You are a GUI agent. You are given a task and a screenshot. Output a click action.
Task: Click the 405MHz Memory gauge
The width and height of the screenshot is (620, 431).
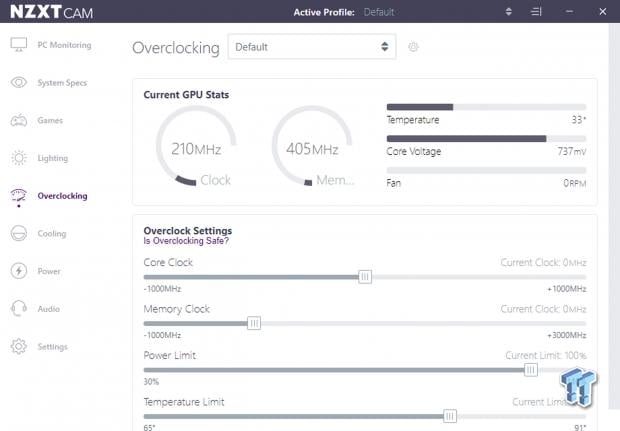[312, 146]
